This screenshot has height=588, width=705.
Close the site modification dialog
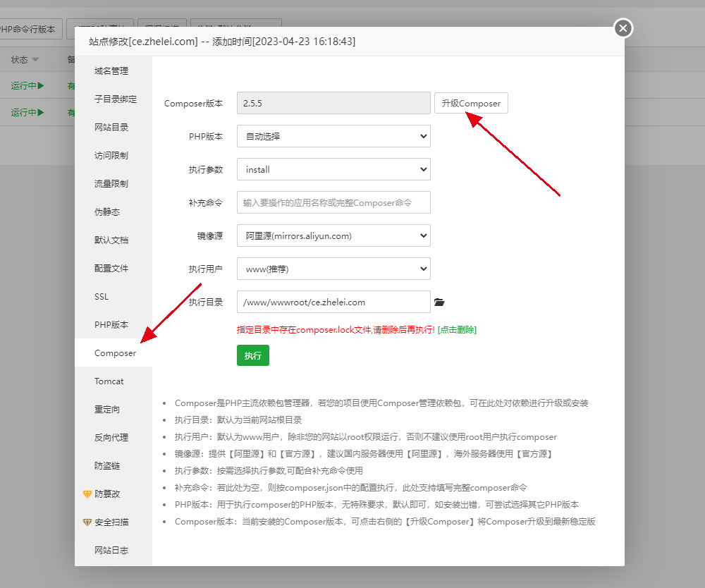(x=623, y=28)
